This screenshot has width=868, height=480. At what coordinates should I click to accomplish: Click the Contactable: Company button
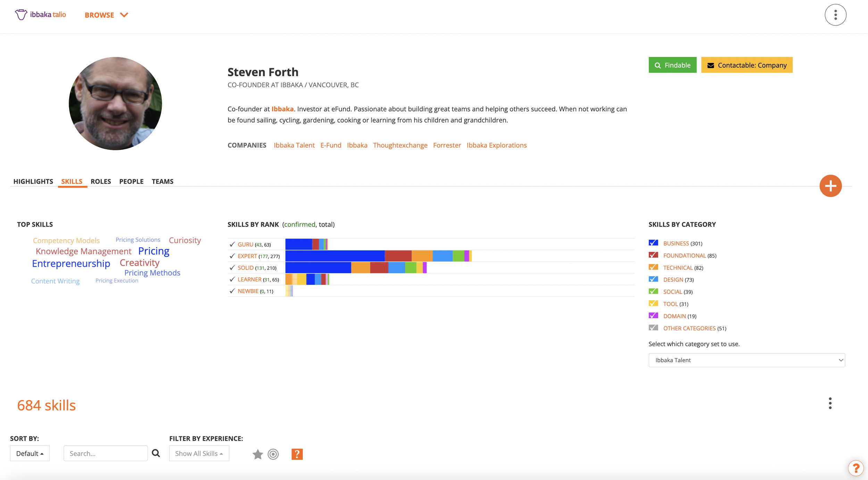click(x=747, y=65)
